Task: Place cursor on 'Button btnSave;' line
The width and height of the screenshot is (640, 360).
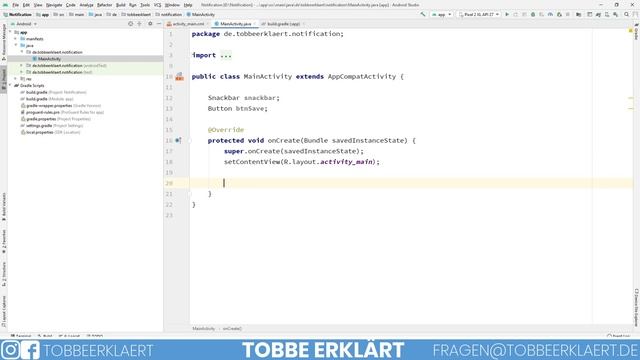Action: click(238, 108)
